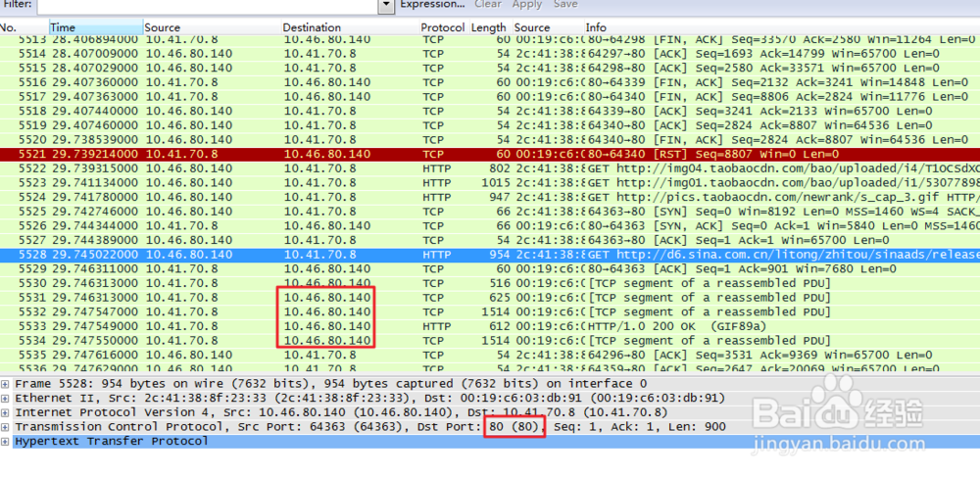This screenshot has width=980, height=478.
Task: Select the Transmission Control Protocol row
Action: 490,427
